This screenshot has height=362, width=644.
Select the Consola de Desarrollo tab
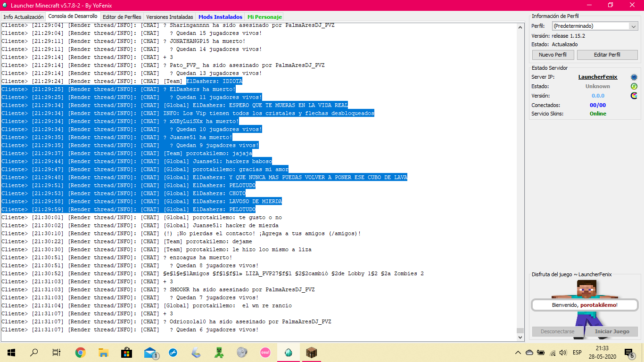[73, 16]
